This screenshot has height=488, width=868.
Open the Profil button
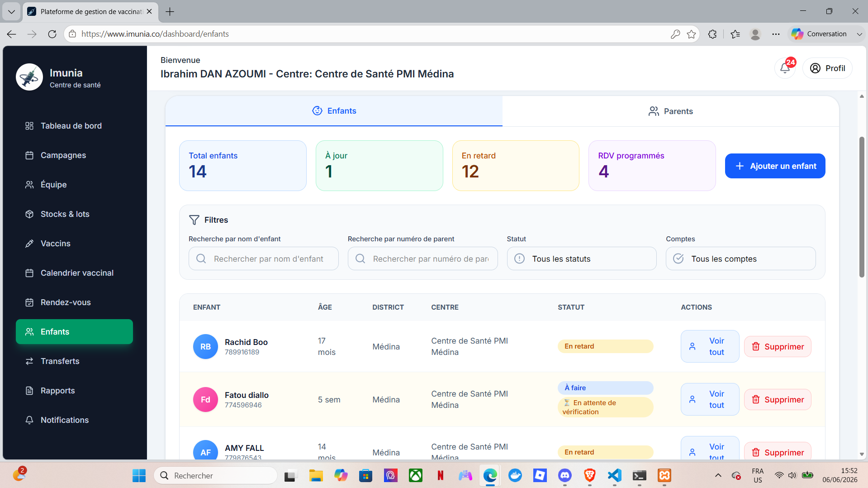coord(827,68)
